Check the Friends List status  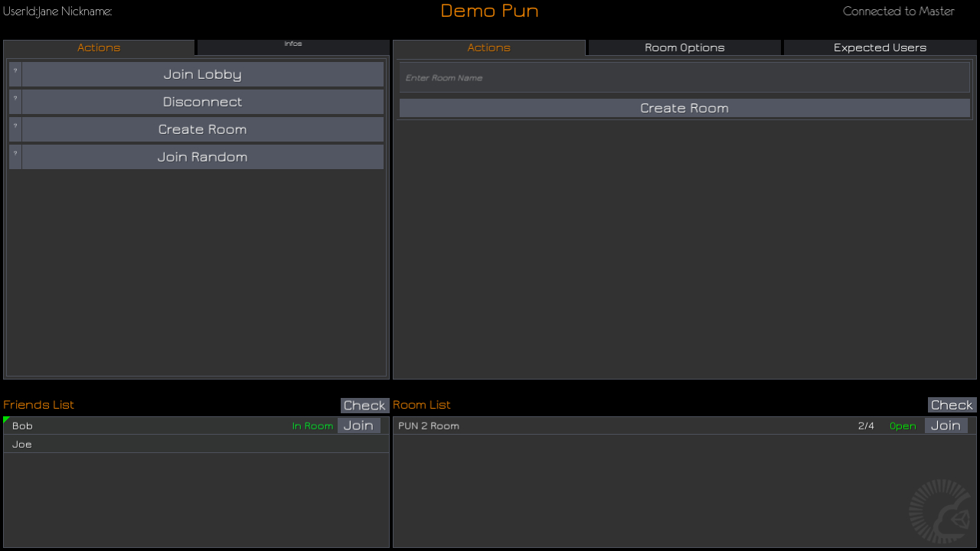364,405
